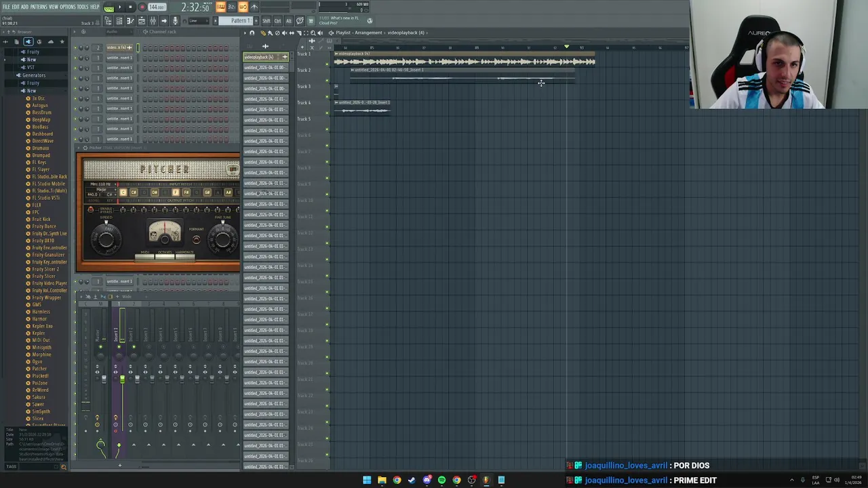Select the videoplayback (4) pattern picker item
The width and height of the screenshot is (868, 488).
click(265, 57)
